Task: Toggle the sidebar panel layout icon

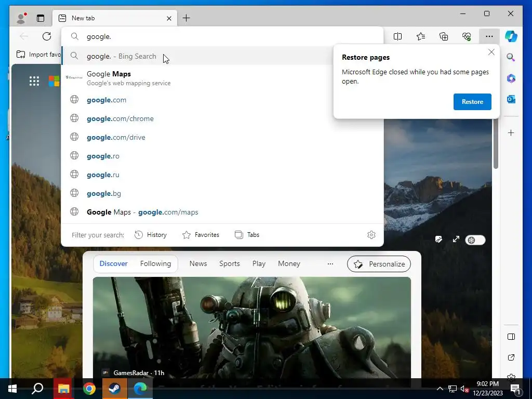Action: coord(511,337)
